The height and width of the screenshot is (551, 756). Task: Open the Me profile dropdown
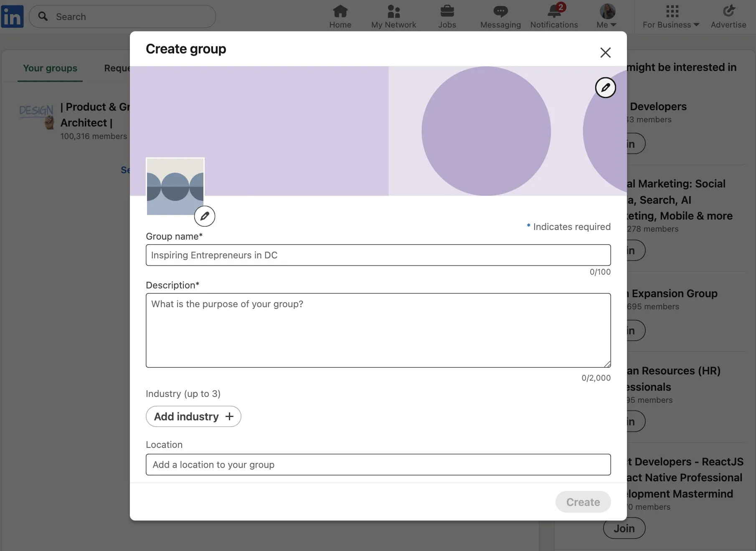coord(606,17)
